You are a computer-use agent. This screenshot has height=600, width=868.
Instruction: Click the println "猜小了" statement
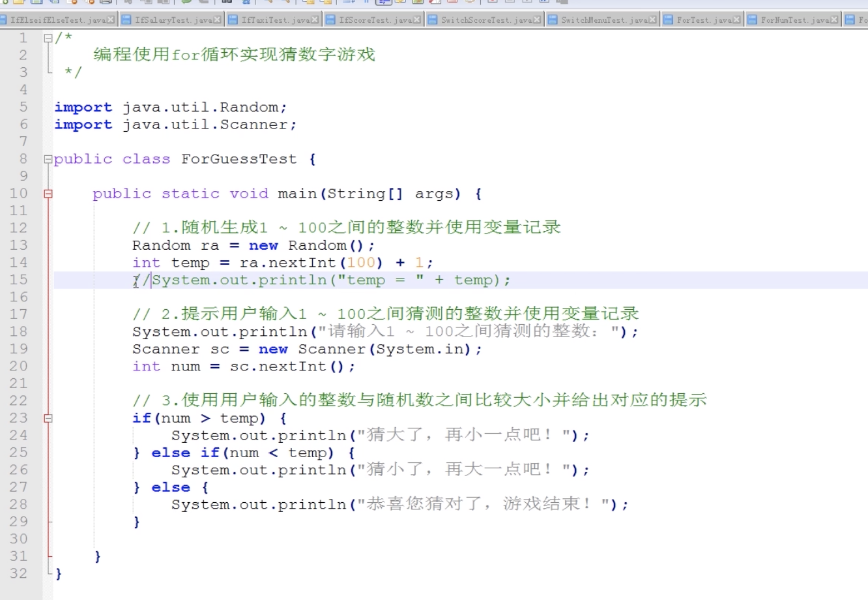click(381, 470)
